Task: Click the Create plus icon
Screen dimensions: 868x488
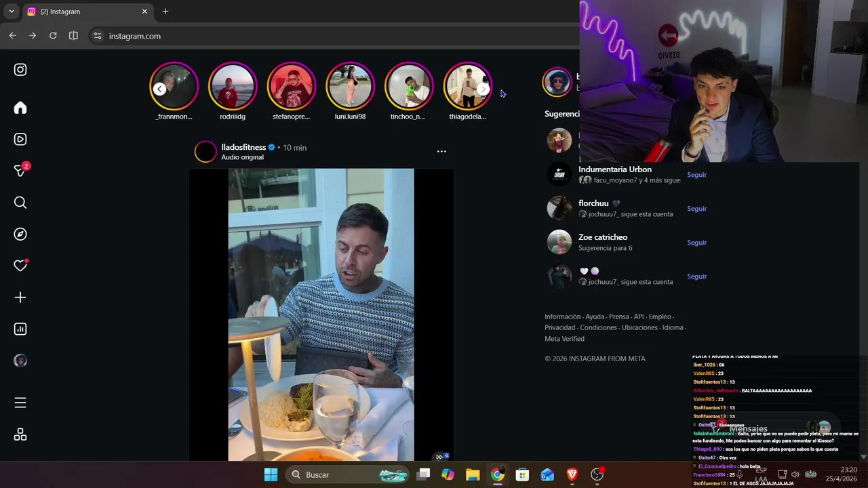Action: tap(20, 297)
